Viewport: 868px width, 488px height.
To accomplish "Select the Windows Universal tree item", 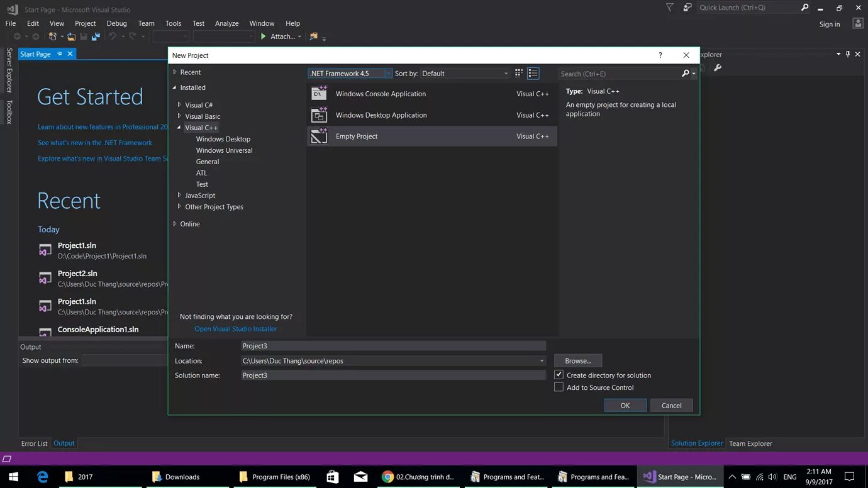I will click(224, 150).
